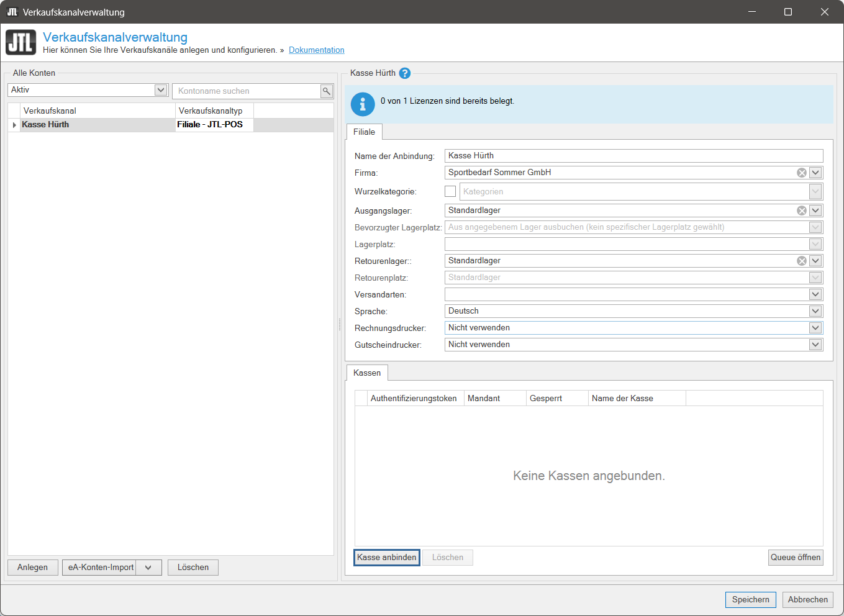
Task: Expand the Kasse Hürth row arrow
Action: (x=14, y=125)
